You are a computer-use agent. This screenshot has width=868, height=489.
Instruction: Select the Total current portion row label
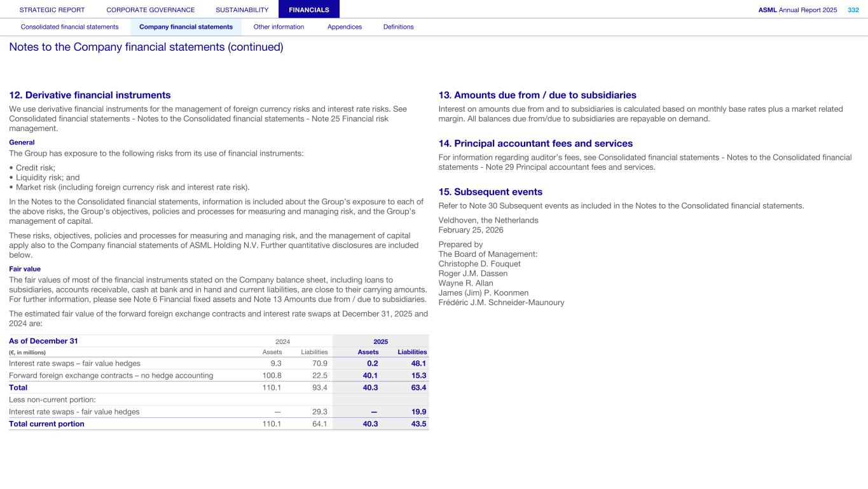[x=46, y=424]
